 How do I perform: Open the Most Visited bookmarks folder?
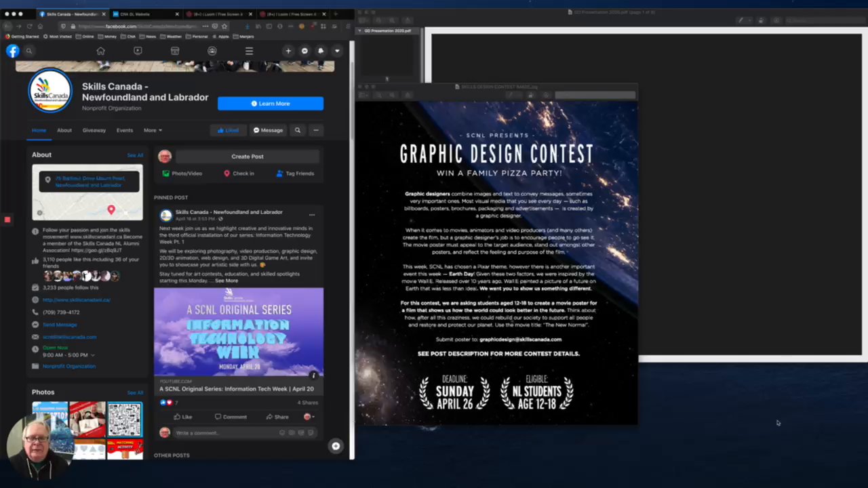(58, 37)
